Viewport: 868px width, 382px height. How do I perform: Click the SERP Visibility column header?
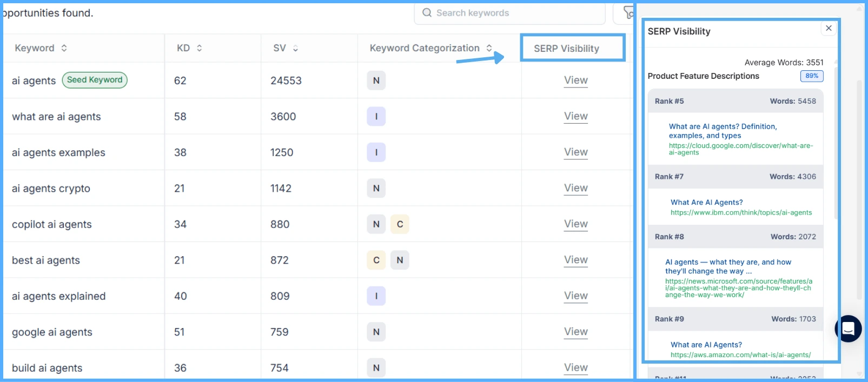(x=566, y=49)
